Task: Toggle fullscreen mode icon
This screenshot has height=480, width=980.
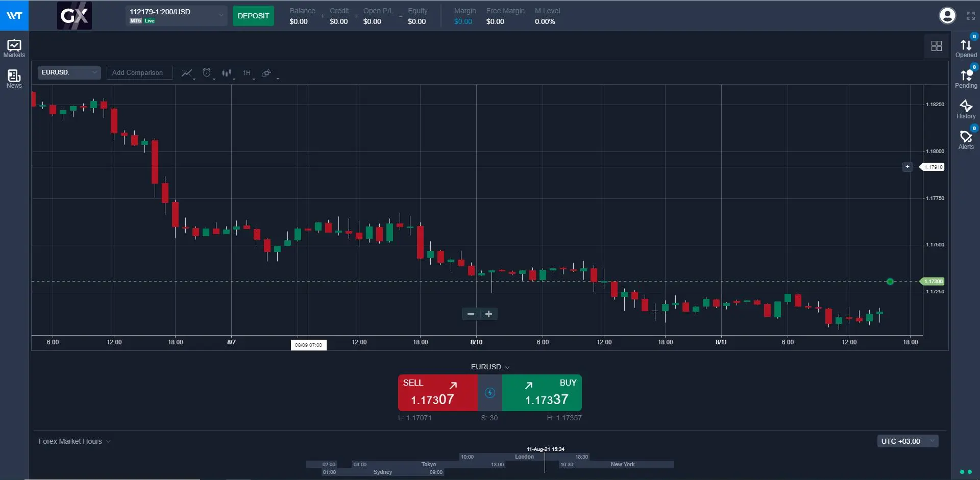Action: [x=971, y=16]
